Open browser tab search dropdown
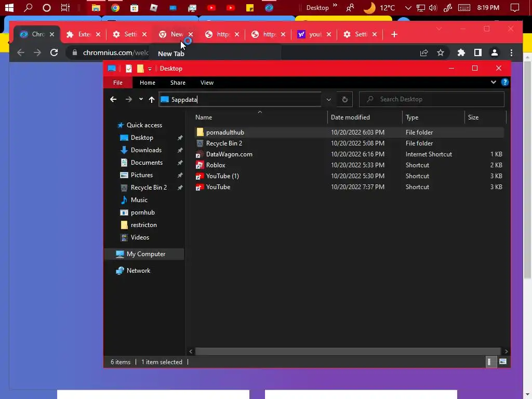The width and height of the screenshot is (532, 399). click(x=438, y=29)
